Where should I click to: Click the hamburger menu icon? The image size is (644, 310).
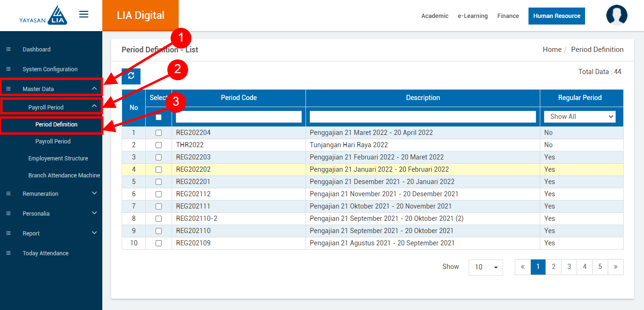84,15
